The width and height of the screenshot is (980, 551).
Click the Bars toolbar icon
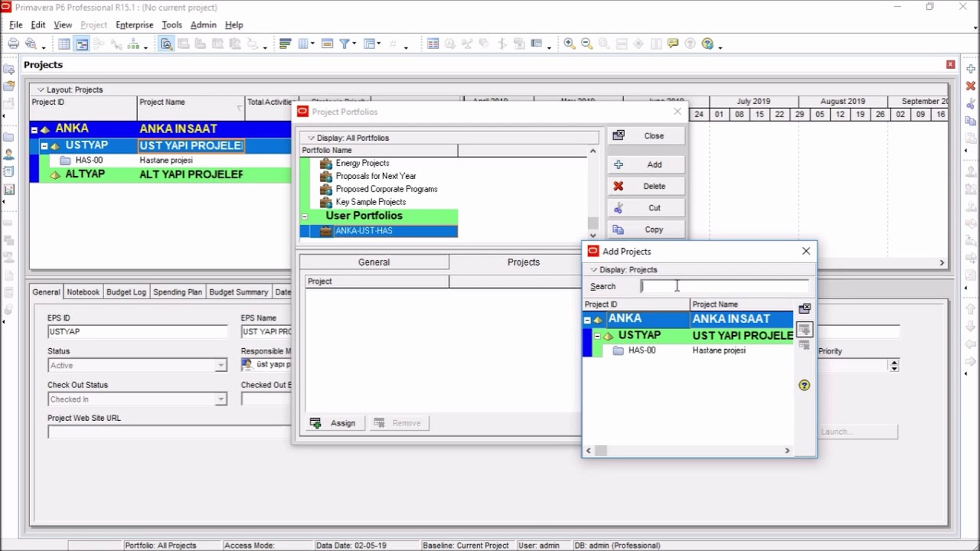pyautogui.click(x=285, y=44)
